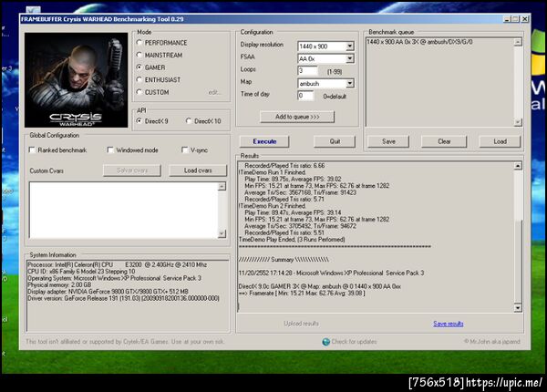Viewport: 547px width, 392px height.
Task: Open the Map dropdown showing ambush
Action: (349, 83)
